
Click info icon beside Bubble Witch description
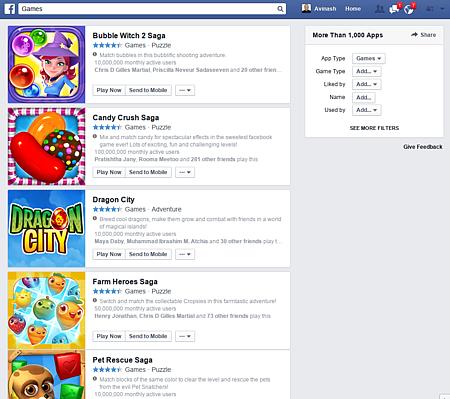(95, 54)
